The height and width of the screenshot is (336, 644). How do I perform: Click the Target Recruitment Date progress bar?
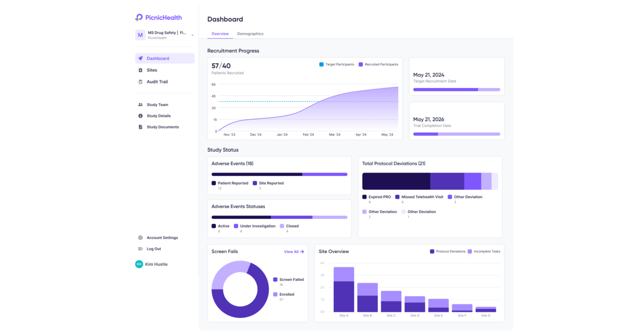point(456,89)
